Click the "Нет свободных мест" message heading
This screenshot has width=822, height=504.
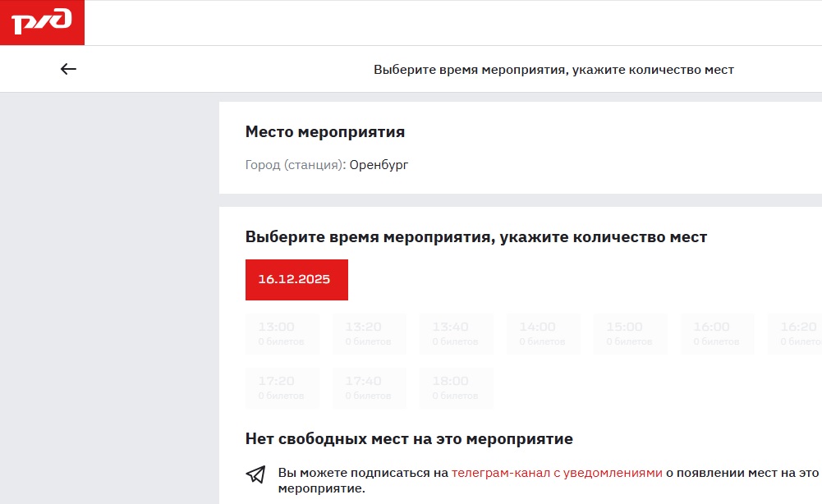point(409,439)
